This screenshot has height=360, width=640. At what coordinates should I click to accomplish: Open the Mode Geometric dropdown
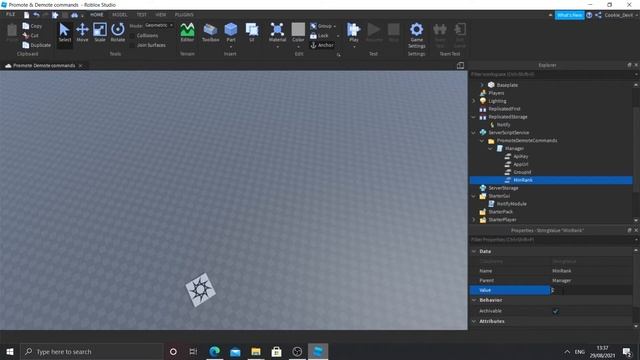click(158, 25)
